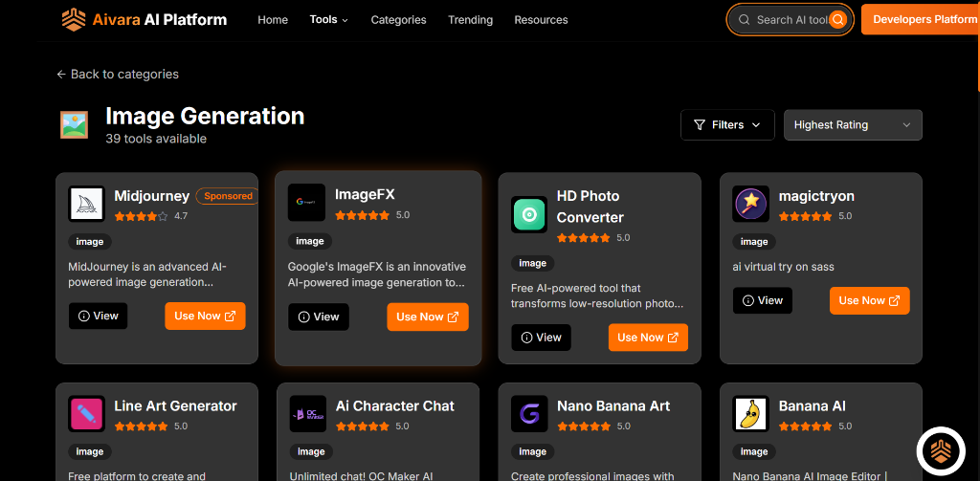The height and width of the screenshot is (481, 980).
Task: Open the Categories nav item
Action: pos(398,20)
